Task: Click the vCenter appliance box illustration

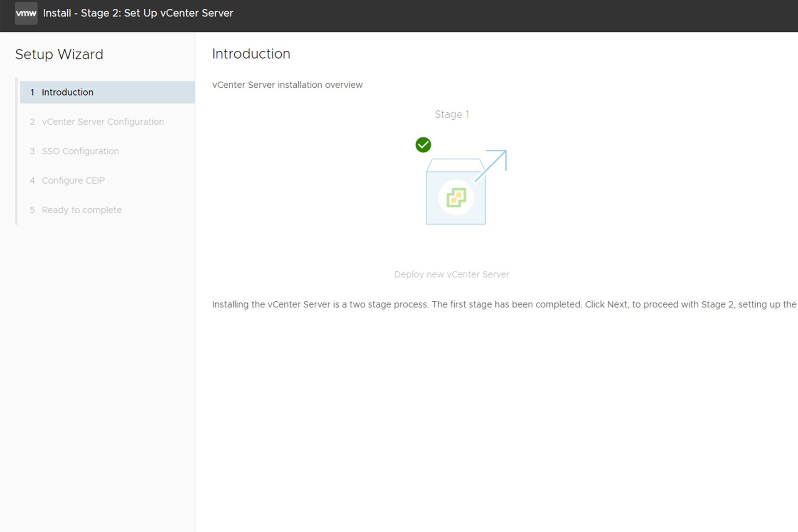Action: click(x=456, y=192)
